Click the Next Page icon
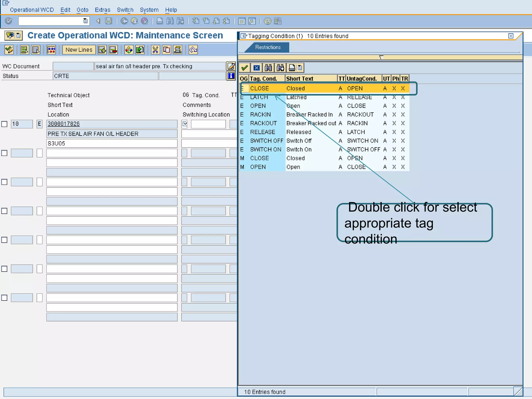This screenshot has width=532, height=399. coord(216,21)
